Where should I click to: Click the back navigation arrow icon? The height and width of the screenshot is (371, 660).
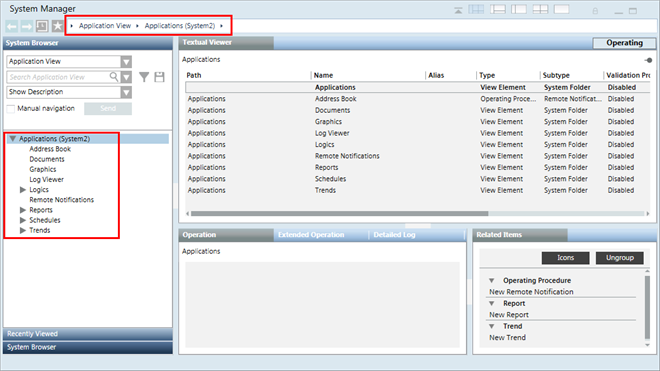[11, 27]
